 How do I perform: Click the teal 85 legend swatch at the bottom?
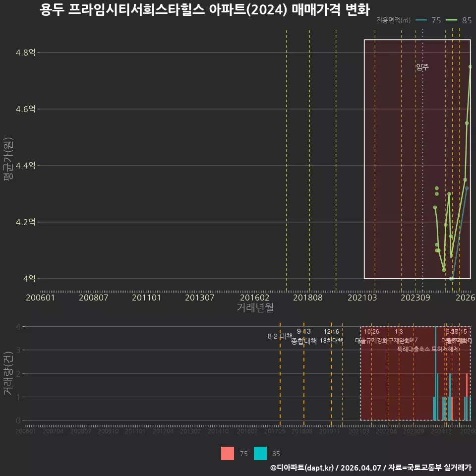[x=260, y=453]
